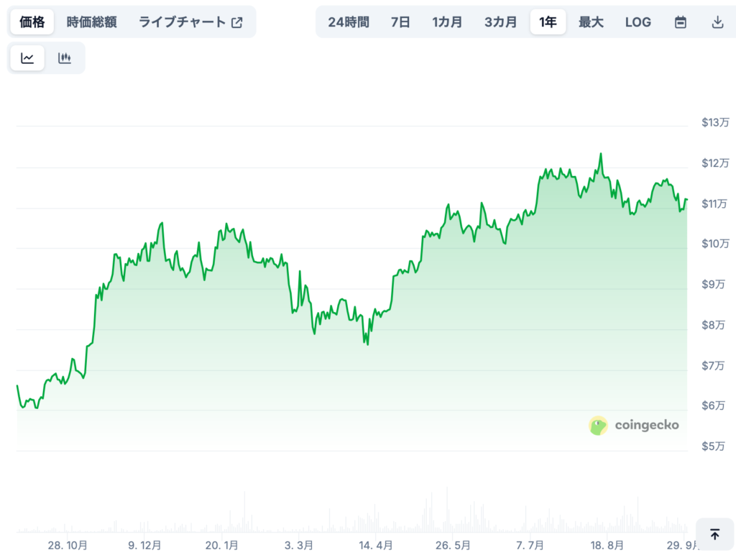Select the 1カ月 time range

[447, 22]
